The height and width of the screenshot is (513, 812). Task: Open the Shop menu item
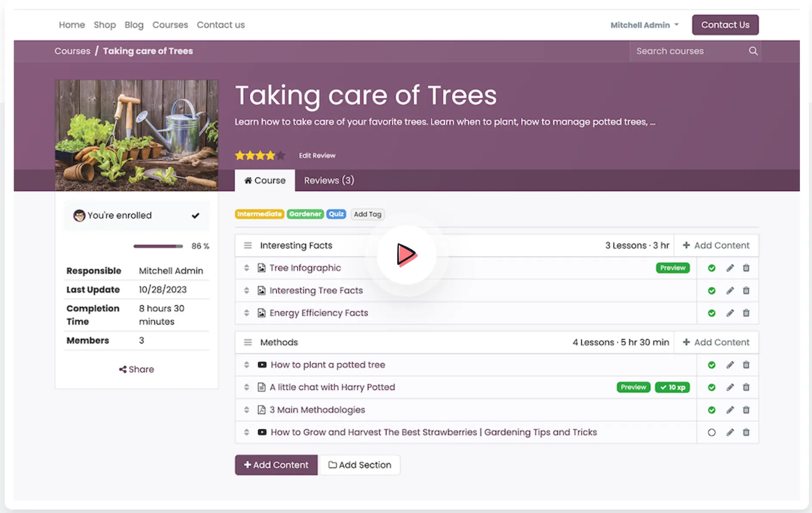[105, 25]
